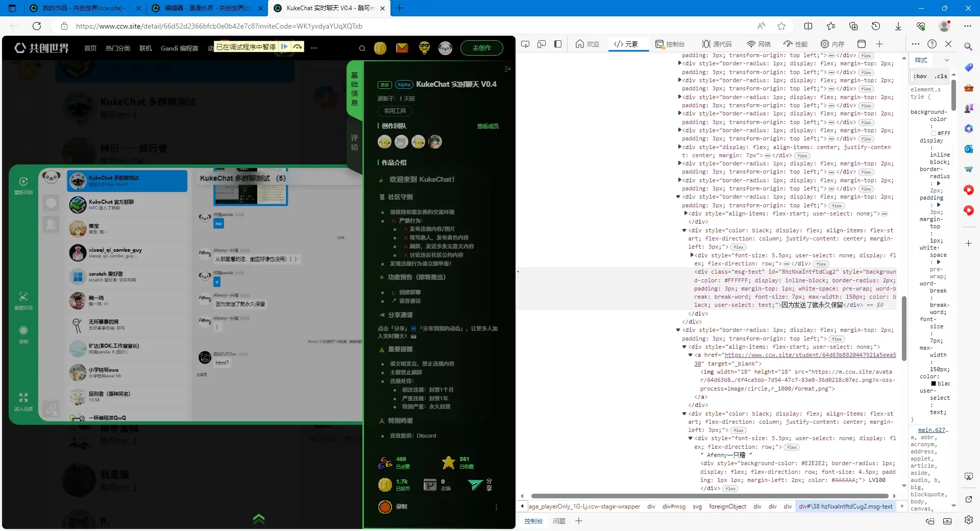Toggle :hov element state button
The width and height of the screenshot is (980, 531).
pyautogui.click(x=920, y=76)
